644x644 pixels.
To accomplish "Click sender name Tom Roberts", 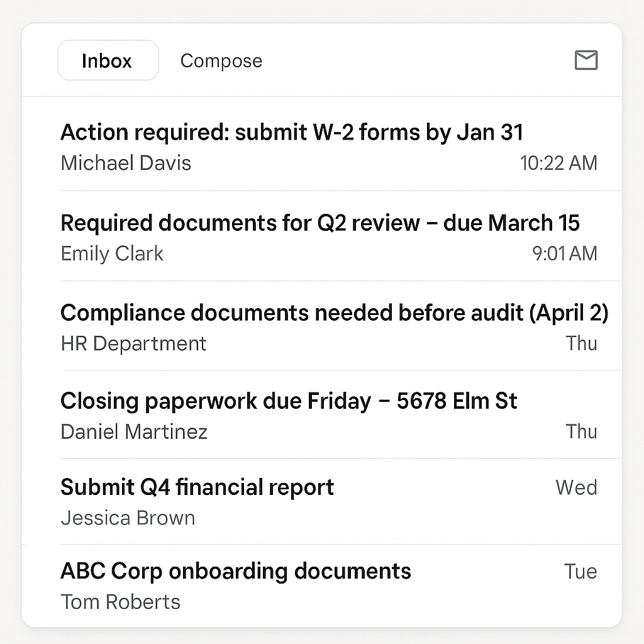I will tap(120, 602).
